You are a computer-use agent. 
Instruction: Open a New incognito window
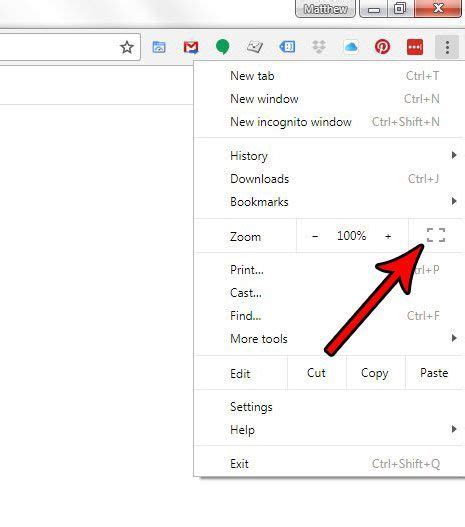pyautogui.click(x=329, y=122)
